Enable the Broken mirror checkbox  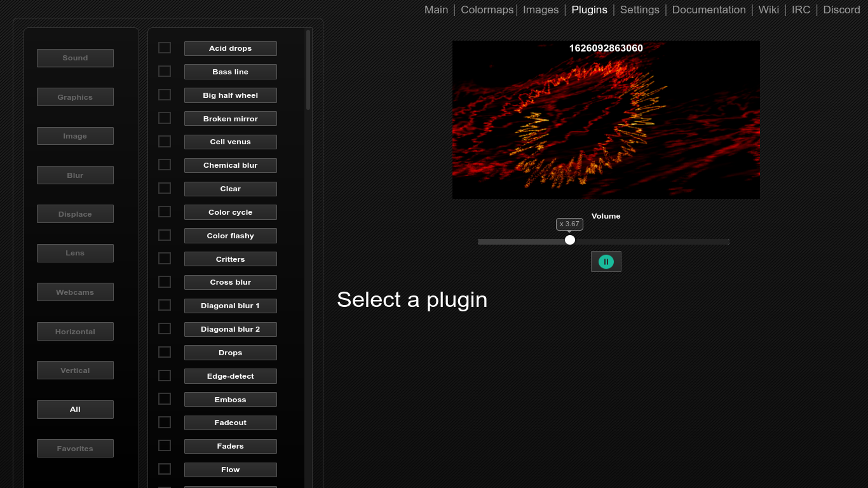[x=165, y=118]
